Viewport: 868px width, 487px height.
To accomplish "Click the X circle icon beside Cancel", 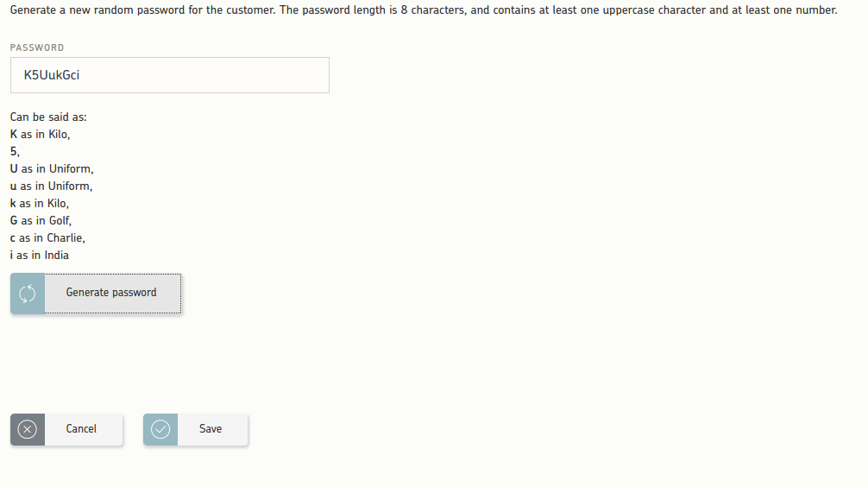I will (x=27, y=429).
